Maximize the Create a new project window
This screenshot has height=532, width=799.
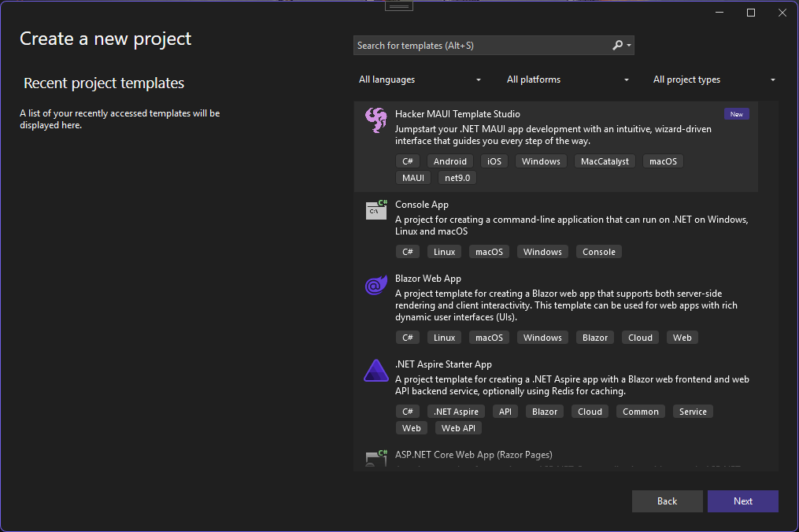751,13
